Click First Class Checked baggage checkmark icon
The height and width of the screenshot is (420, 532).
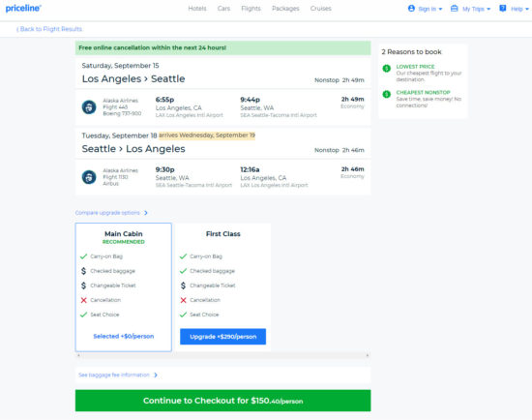click(x=183, y=271)
